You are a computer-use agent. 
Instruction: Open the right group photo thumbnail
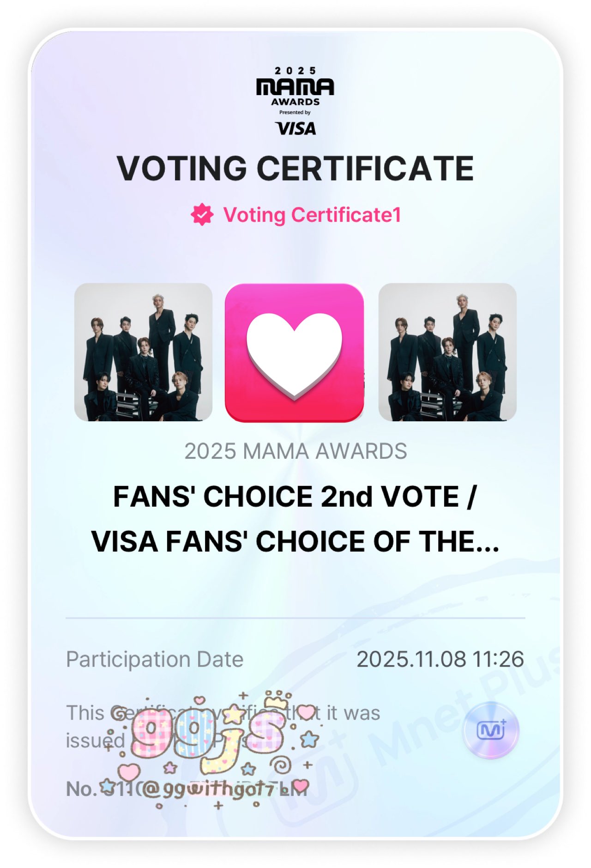[447, 352]
